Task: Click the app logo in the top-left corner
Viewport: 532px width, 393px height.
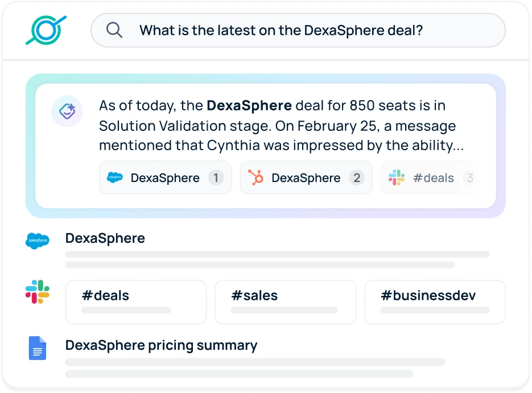Action: click(x=46, y=30)
